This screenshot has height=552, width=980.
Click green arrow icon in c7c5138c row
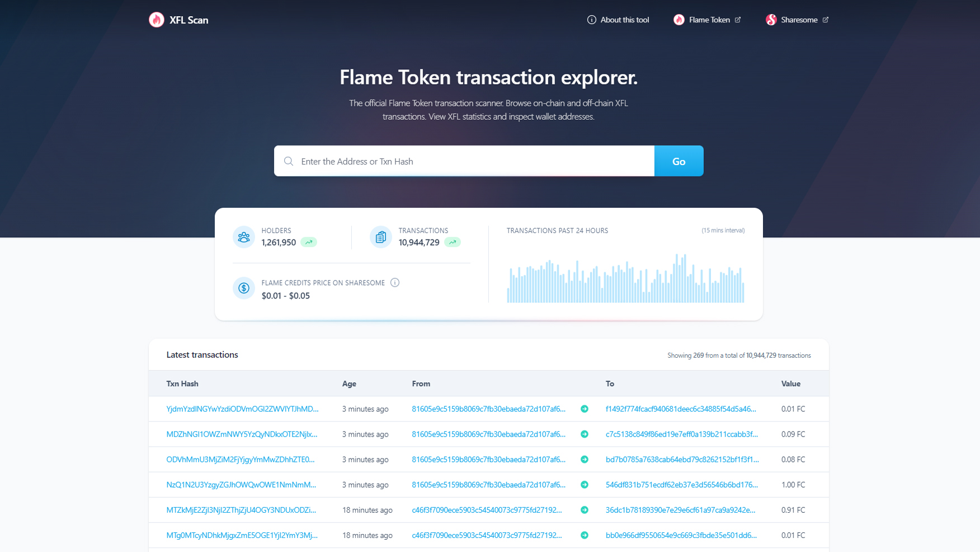tap(585, 434)
